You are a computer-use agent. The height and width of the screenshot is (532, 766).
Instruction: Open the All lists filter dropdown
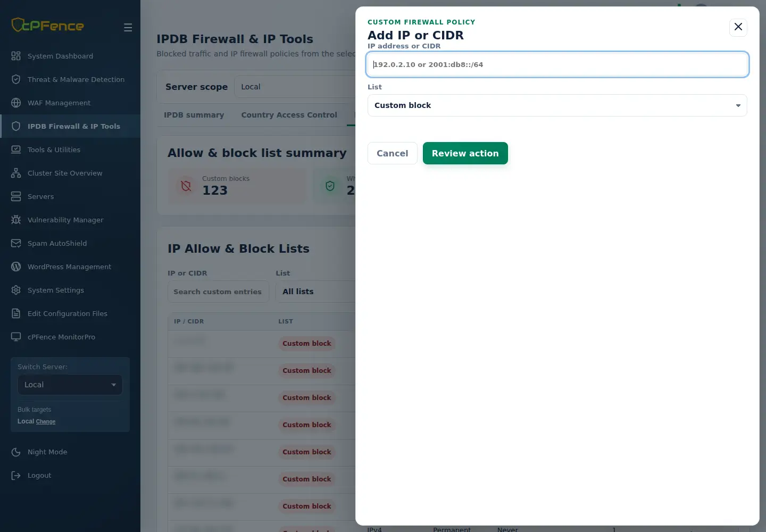pyautogui.click(x=315, y=292)
